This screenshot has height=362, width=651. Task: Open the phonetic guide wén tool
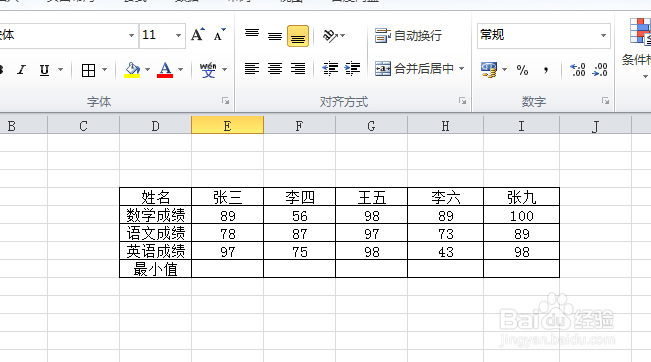click(x=208, y=70)
